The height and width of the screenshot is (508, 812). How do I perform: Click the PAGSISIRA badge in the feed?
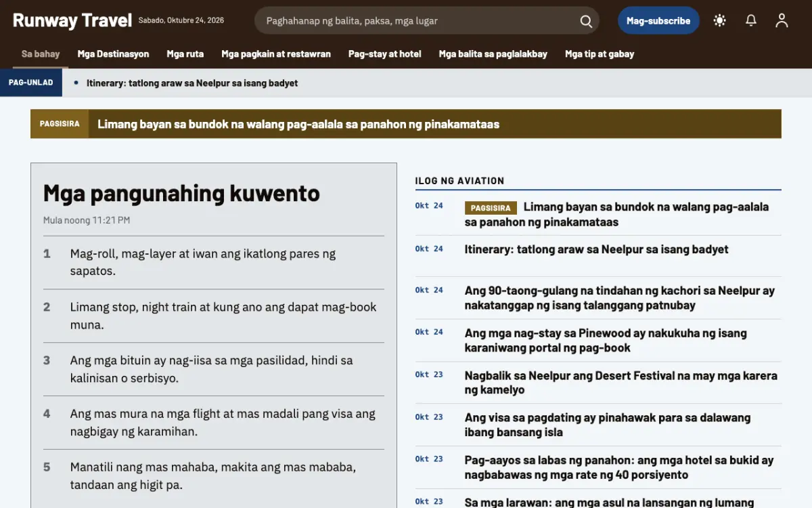click(491, 208)
